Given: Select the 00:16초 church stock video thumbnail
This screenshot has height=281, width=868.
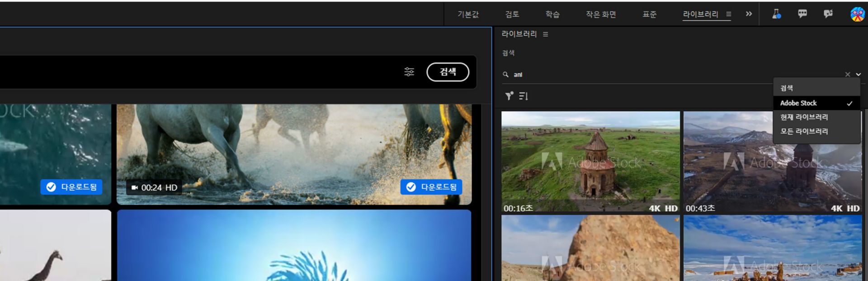Looking at the screenshot, I should tap(590, 162).
